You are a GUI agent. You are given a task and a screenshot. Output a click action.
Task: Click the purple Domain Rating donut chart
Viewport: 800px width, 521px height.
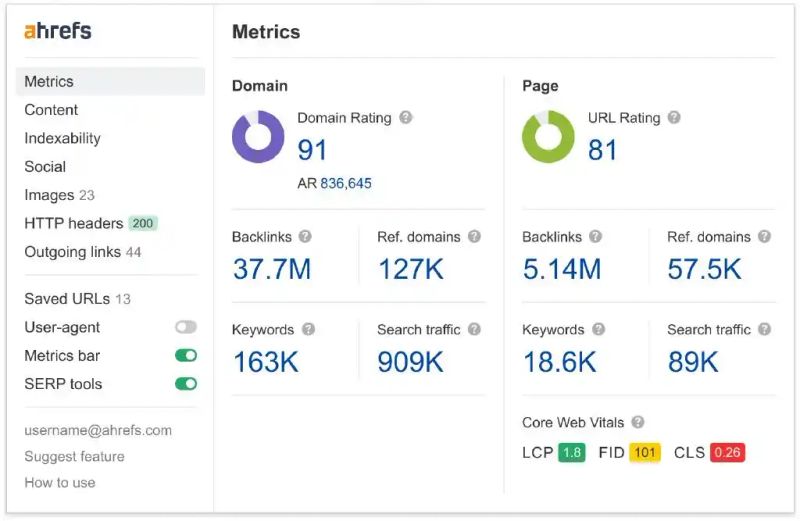[x=258, y=137]
